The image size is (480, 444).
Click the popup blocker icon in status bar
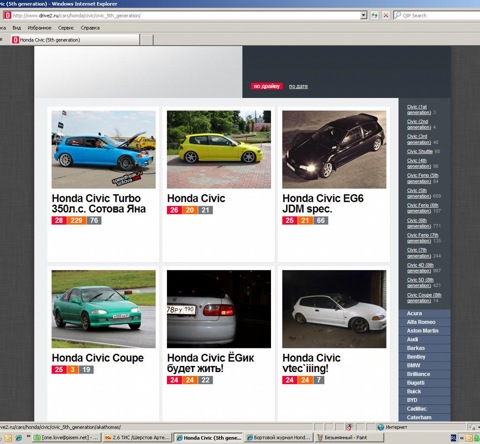coord(349,427)
